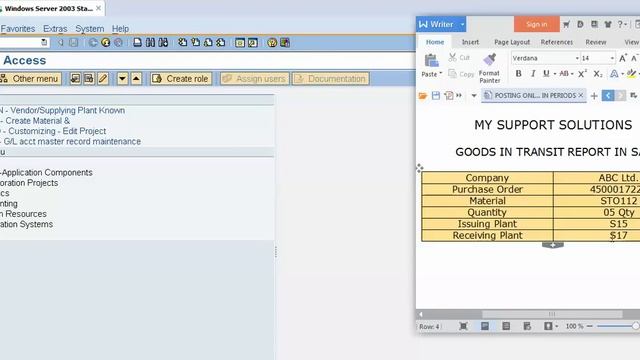This screenshot has width=640, height=360.
Task: Expand the quick access toolbar dropdown arrow
Action: (474, 96)
